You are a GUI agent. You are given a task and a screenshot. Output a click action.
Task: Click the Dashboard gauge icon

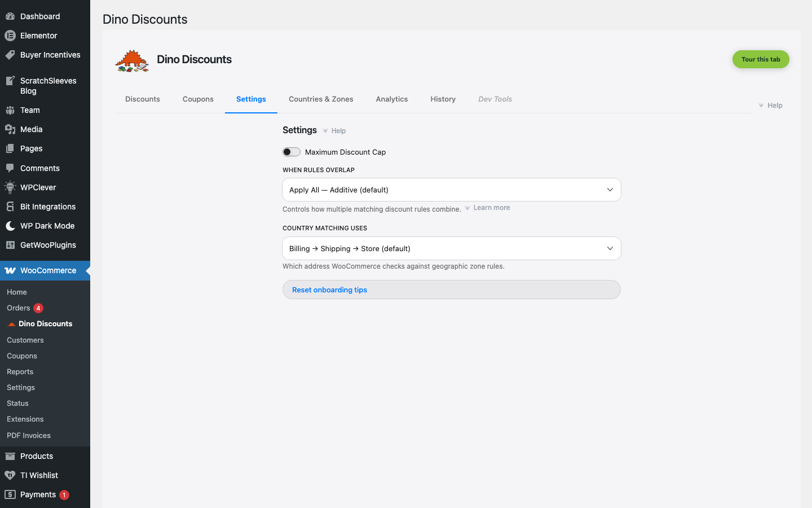[x=10, y=16]
